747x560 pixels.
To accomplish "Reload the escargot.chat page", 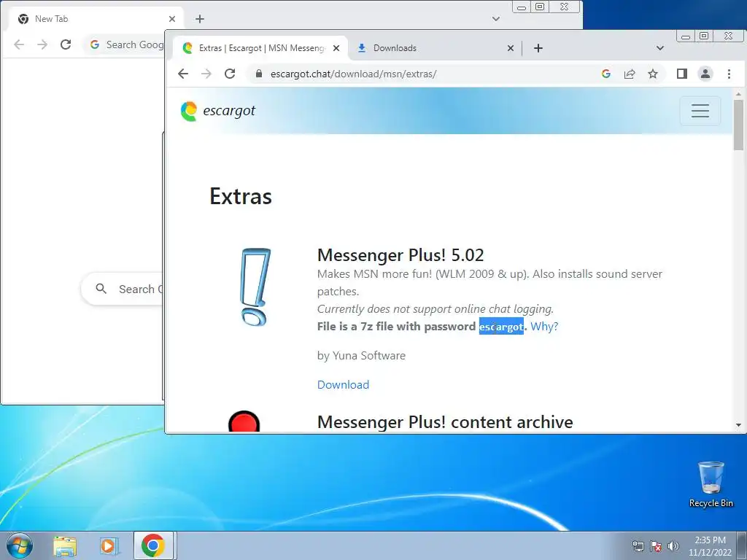I will click(x=230, y=74).
